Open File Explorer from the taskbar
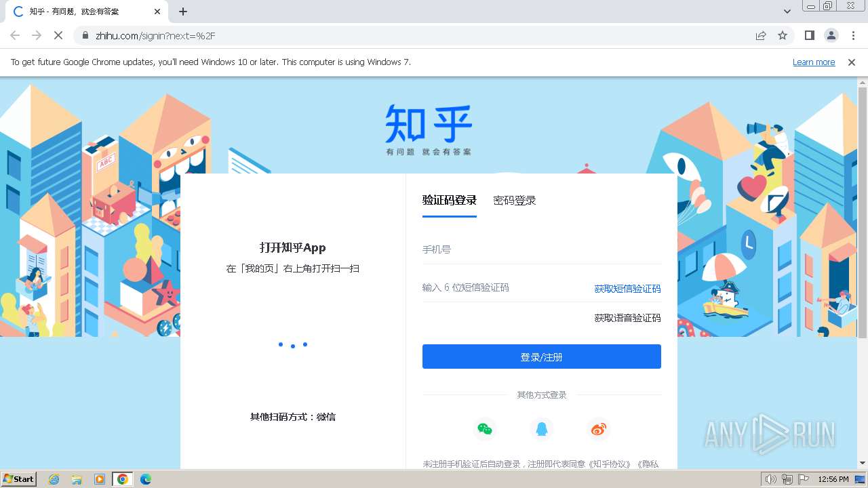 point(77,479)
